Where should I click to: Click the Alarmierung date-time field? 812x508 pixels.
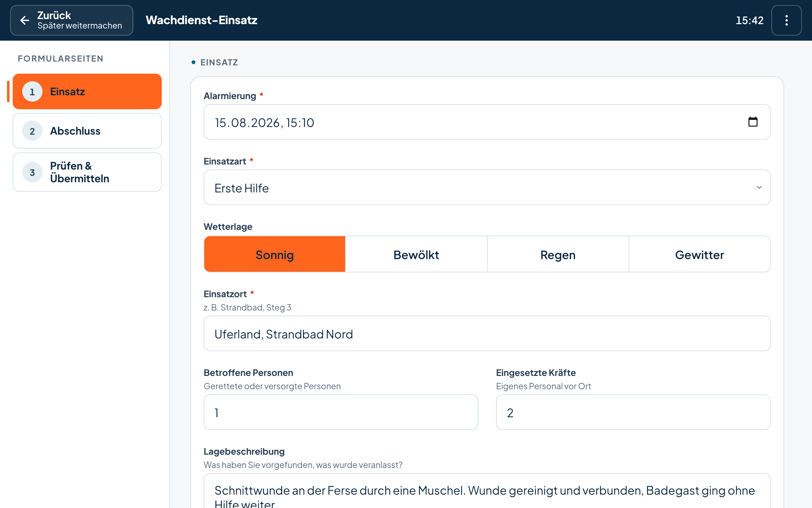(487, 122)
